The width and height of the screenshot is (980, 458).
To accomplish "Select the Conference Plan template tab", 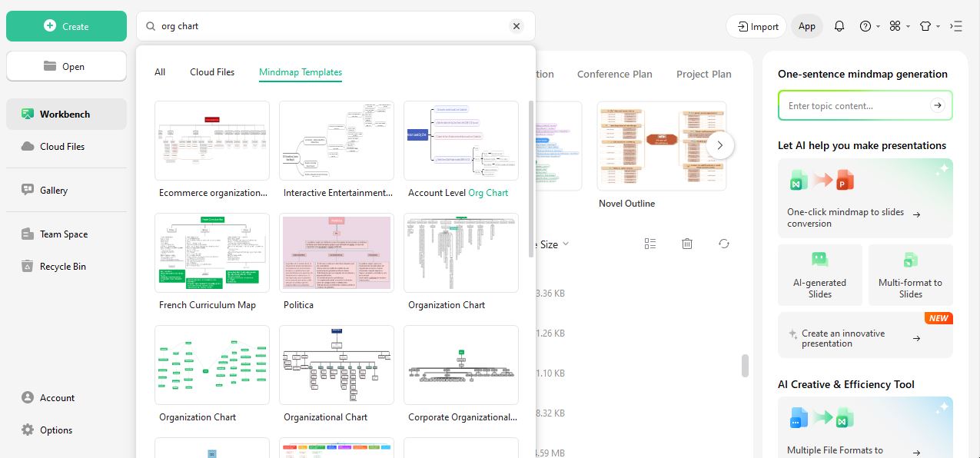I will point(615,75).
